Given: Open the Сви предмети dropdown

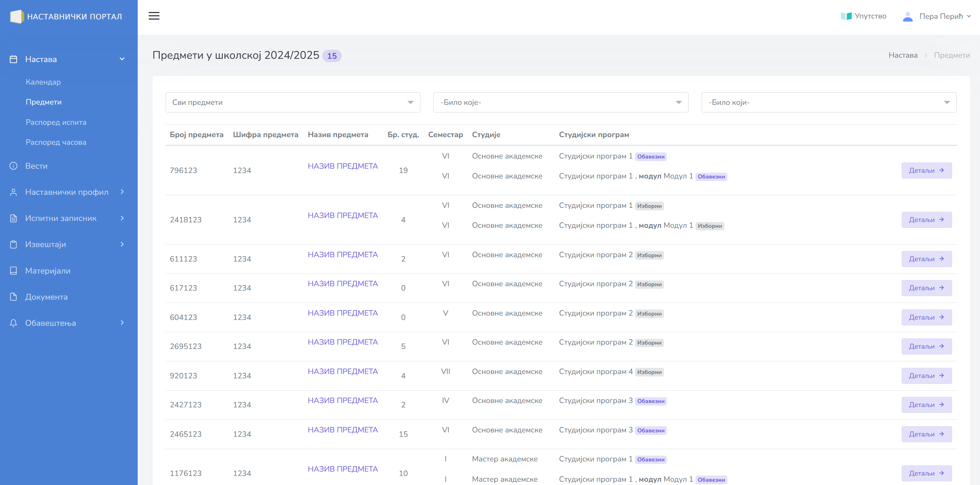Looking at the screenshot, I should pos(292,102).
